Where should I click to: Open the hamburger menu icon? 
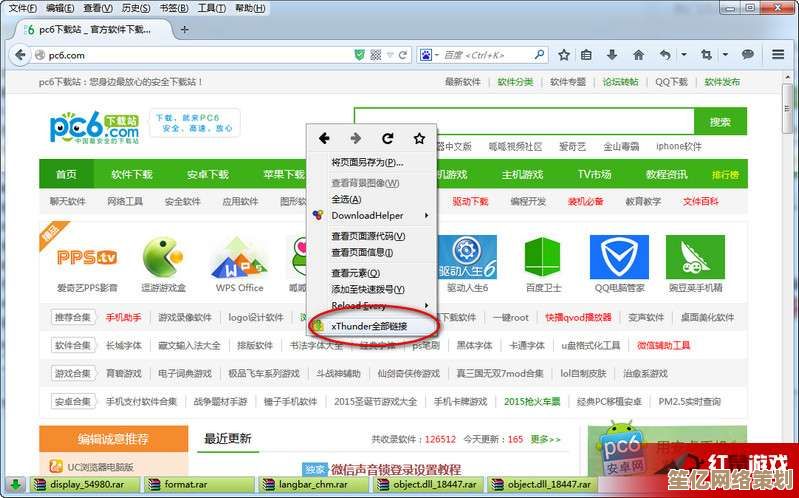pos(777,55)
